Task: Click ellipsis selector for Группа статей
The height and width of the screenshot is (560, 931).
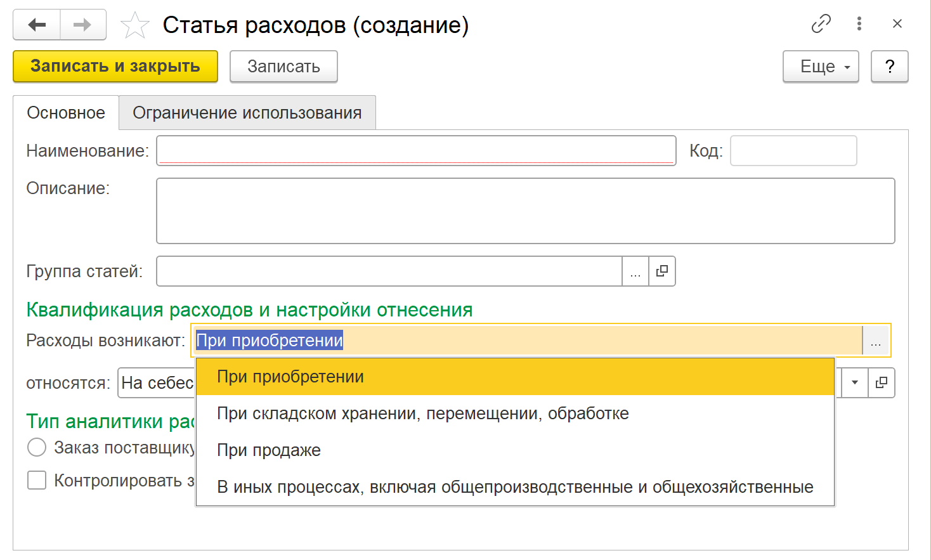Action: [635, 271]
